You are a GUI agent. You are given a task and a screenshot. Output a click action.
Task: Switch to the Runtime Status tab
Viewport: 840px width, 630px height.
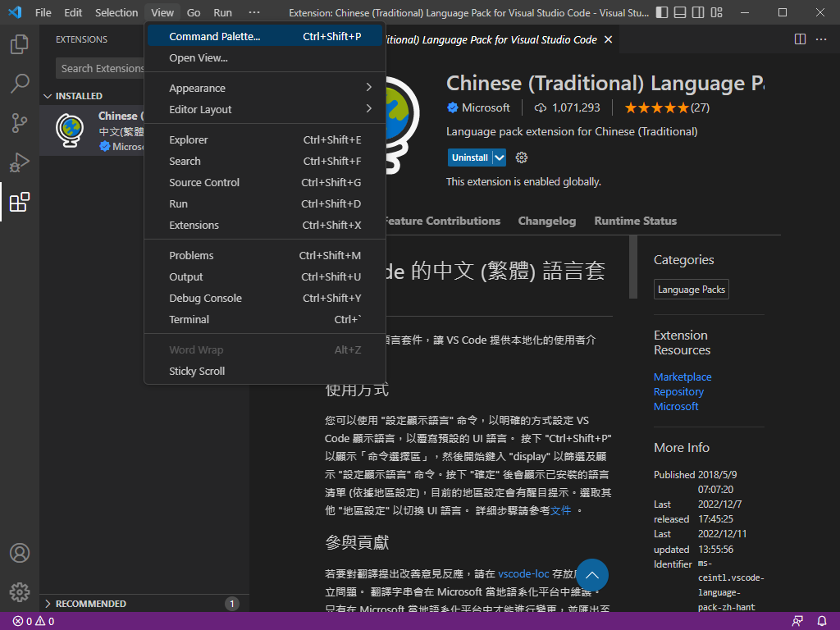click(x=636, y=221)
